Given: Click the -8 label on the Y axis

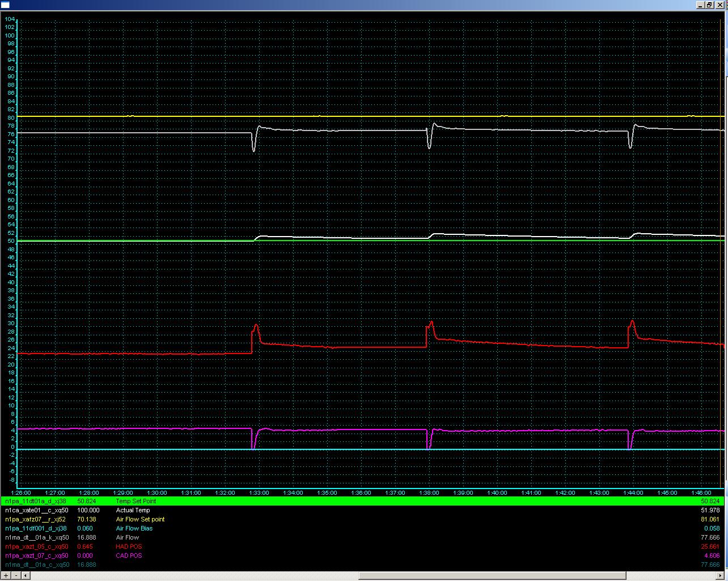Looking at the screenshot, I should pos(11,479).
